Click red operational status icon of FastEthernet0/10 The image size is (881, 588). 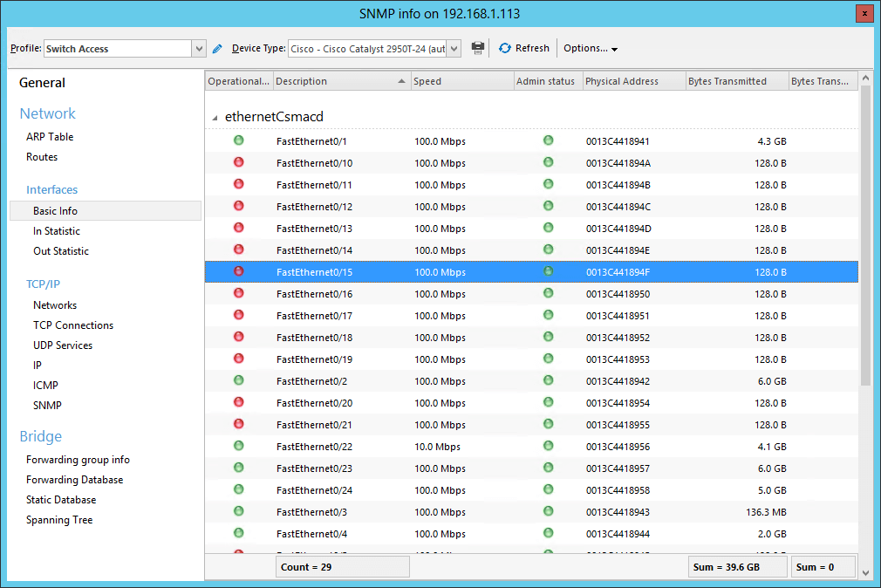[239, 162]
